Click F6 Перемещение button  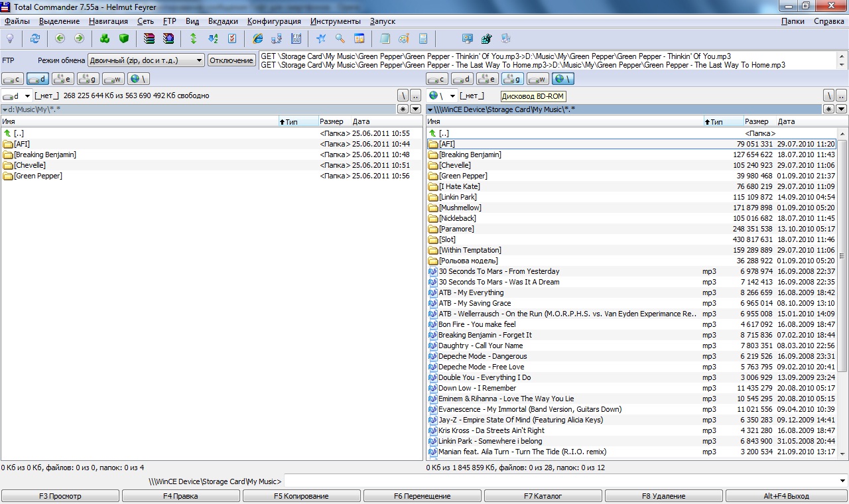[422, 495]
